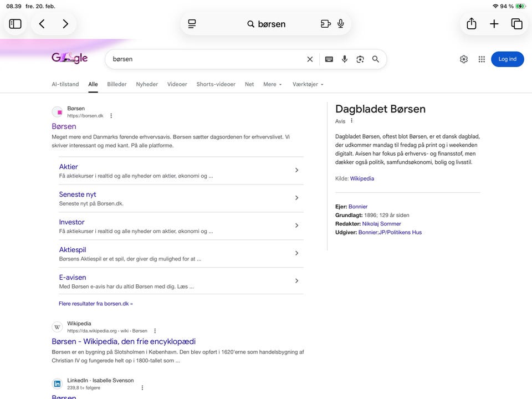532x399 pixels.
Task: Open the Aktiespil sitelink chevron
Action: tap(296, 253)
